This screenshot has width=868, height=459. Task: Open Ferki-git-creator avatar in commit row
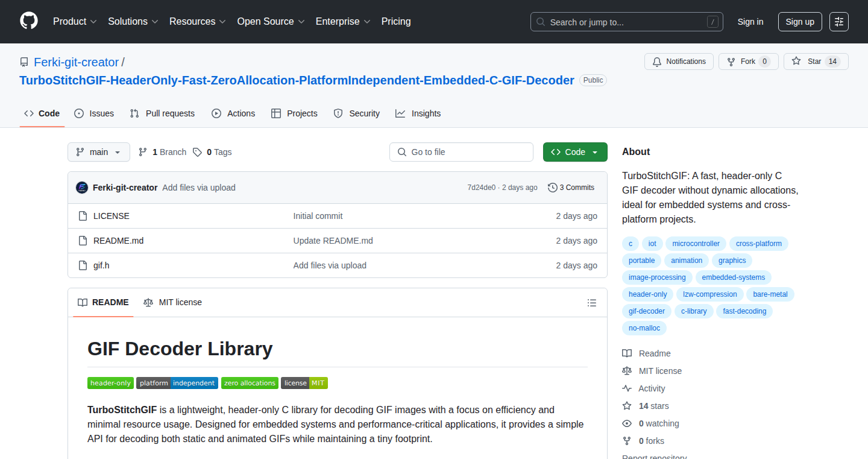[82, 188]
